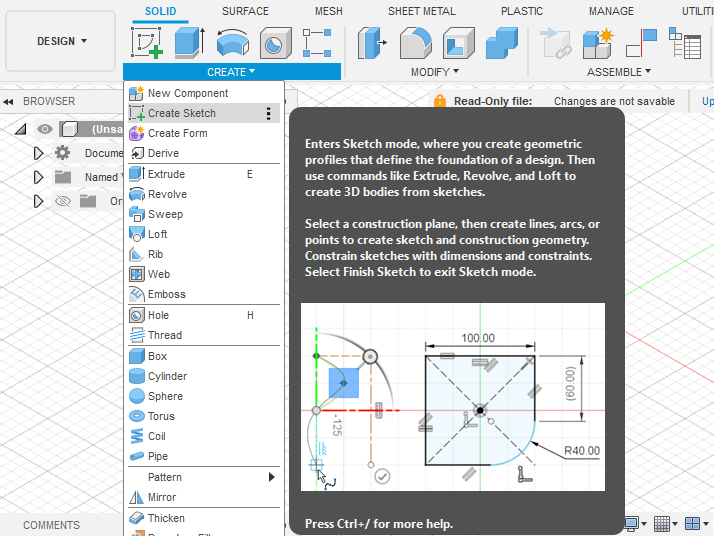Choose Cylinder from the Create menu
Screen dimensions: 714x536
click(167, 376)
